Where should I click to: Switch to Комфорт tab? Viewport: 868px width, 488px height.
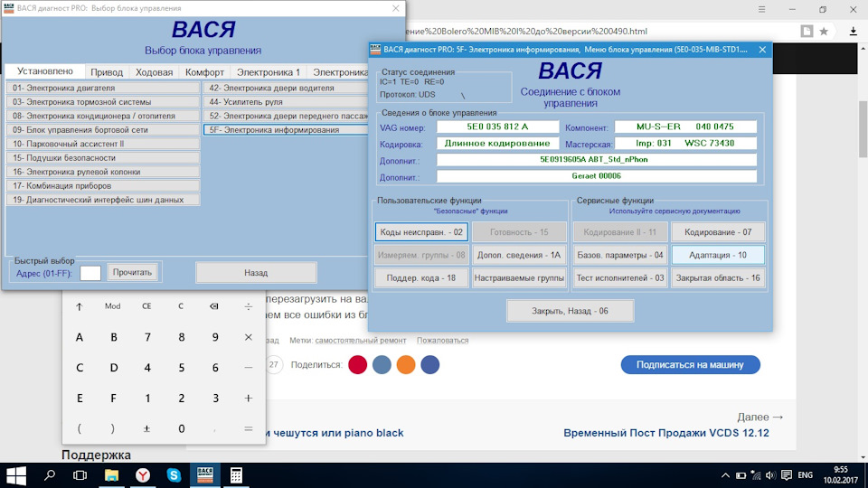(204, 72)
